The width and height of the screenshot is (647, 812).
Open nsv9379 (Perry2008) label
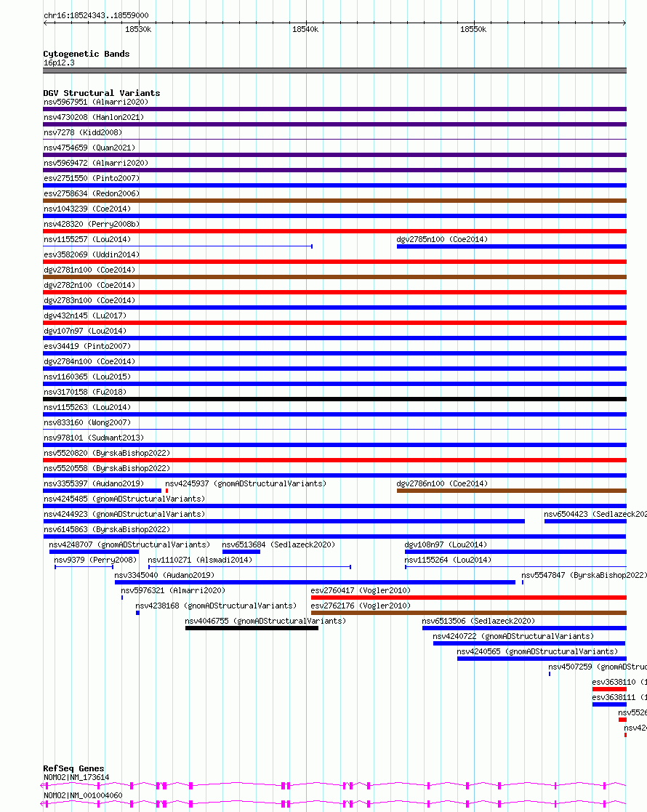click(95, 560)
